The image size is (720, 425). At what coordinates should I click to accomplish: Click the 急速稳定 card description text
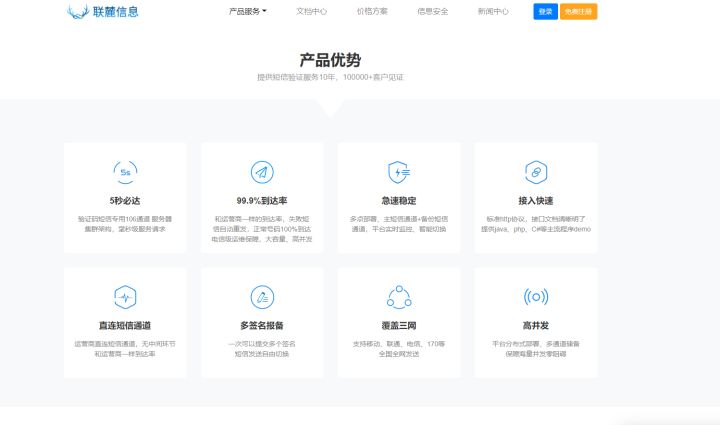pyautogui.click(x=399, y=224)
